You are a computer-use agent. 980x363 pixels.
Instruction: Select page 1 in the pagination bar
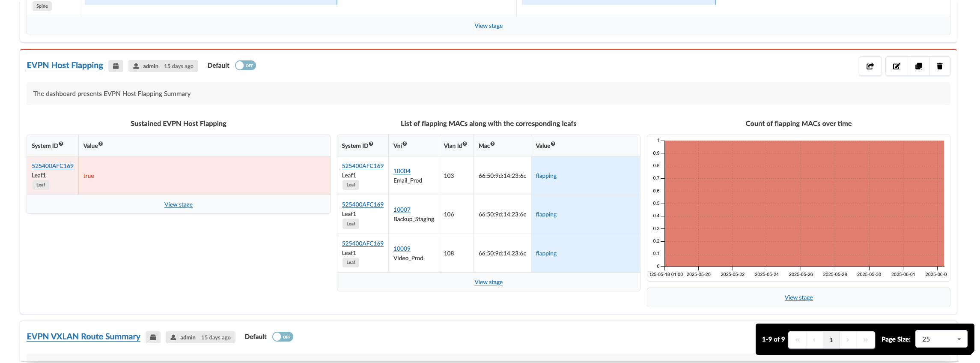831,340
